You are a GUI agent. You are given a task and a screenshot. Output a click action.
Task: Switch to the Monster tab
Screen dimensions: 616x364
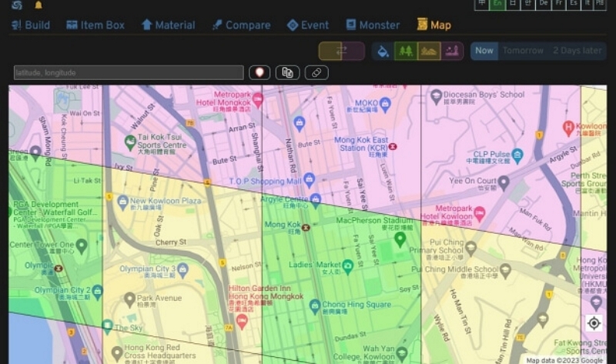[373, 25]
